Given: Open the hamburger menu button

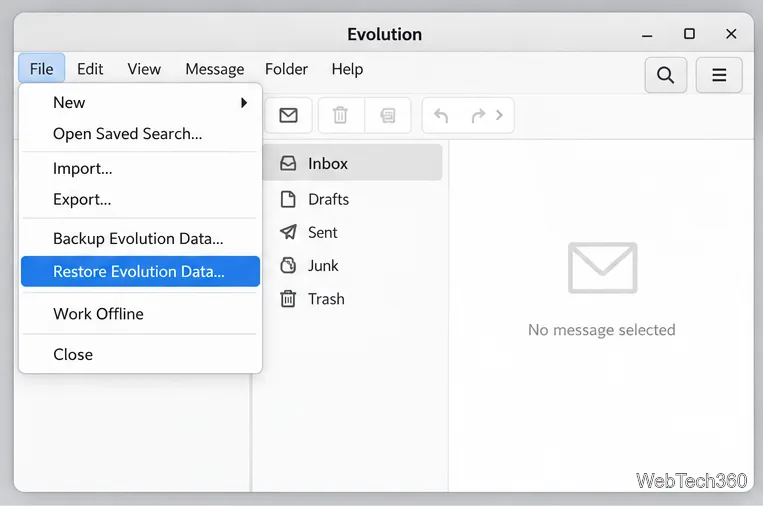Looking at the screenshot, I should 719,75.
